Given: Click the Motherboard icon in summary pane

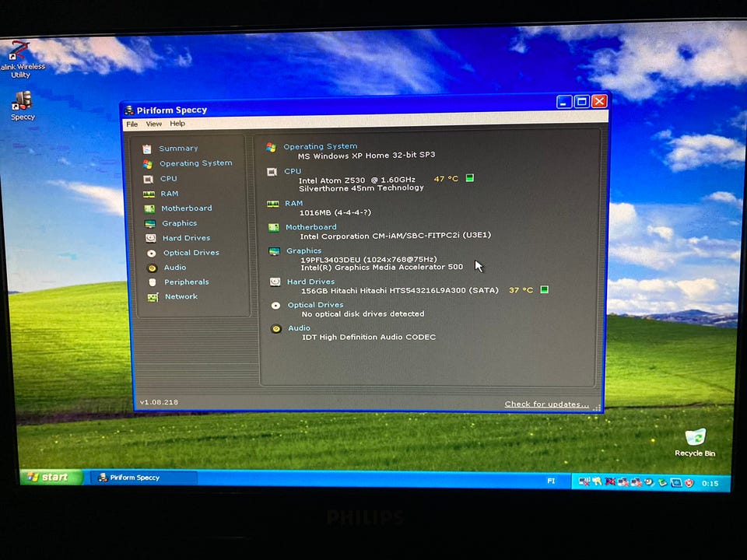Looking at the screenshot, I should [x=273, y=228].
